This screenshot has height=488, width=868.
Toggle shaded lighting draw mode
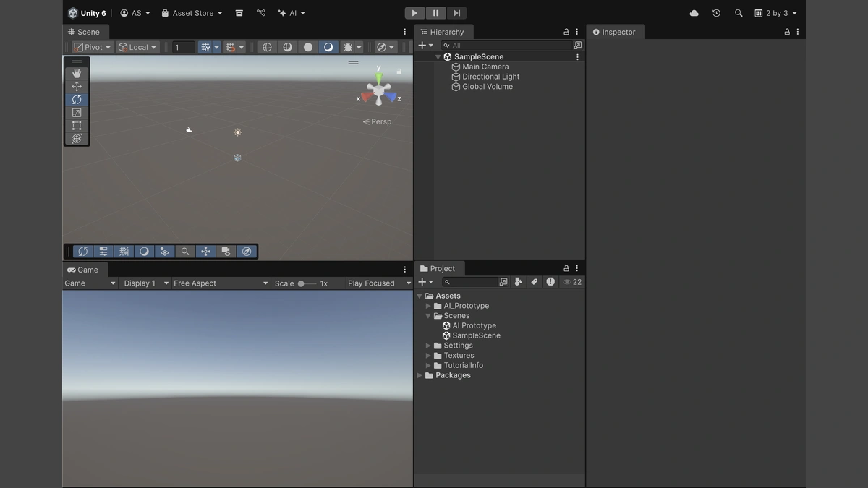pyautogui.click(x=328, y=47)
